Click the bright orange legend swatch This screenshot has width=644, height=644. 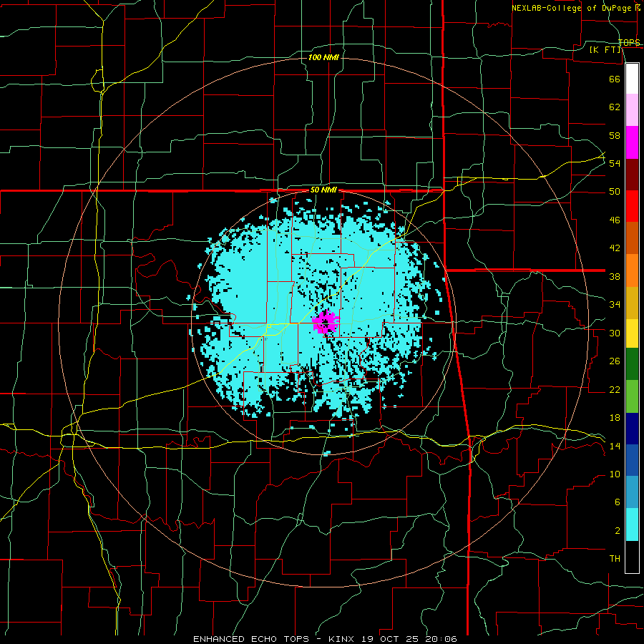pyautogui.click(x=632, y=270)
